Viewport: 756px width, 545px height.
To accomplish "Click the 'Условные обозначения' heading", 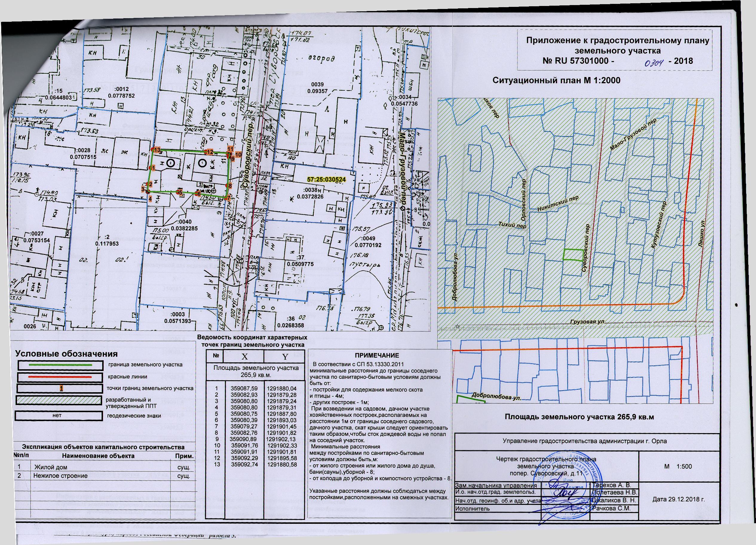I will click(67, 354).
